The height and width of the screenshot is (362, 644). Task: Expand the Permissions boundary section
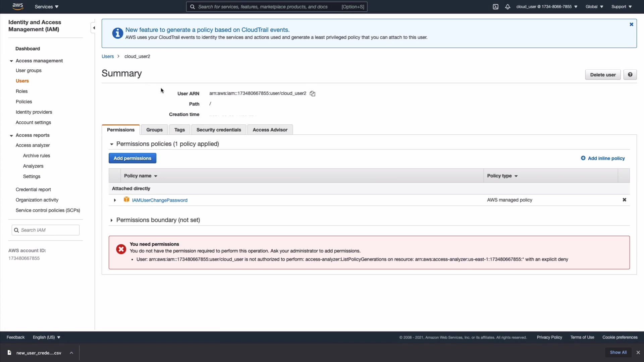point(111,220)
